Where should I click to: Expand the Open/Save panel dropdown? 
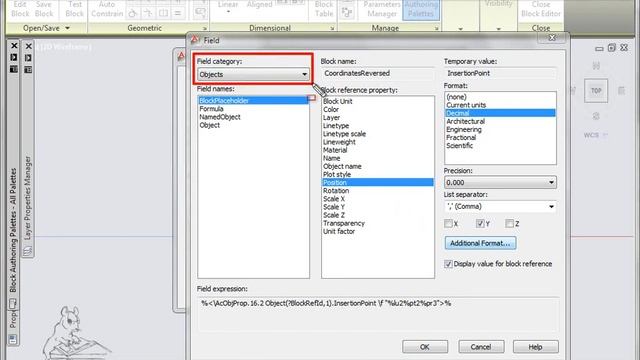coord(67,28)
